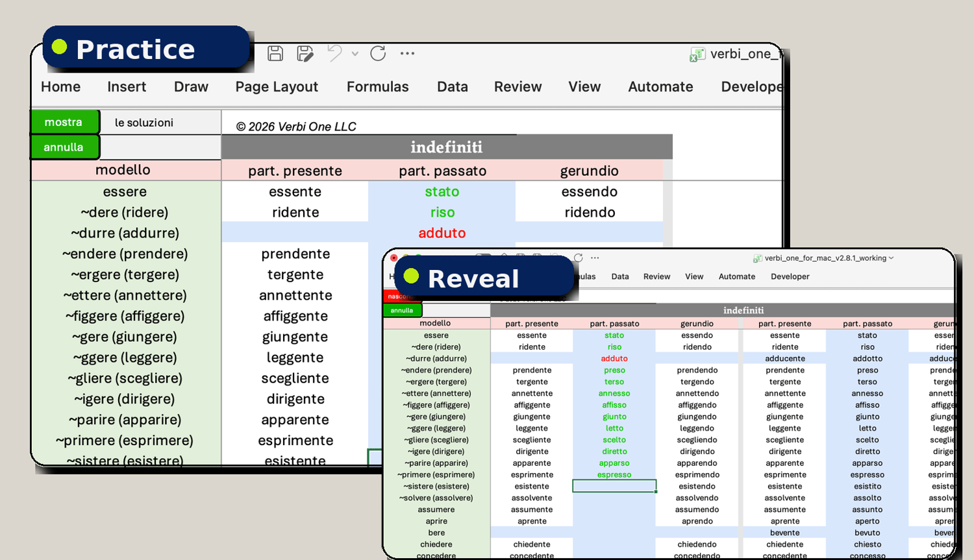Select the 'giungente' cell in Practice window
This screenshot has height=560, width=974.
(295, 337)
